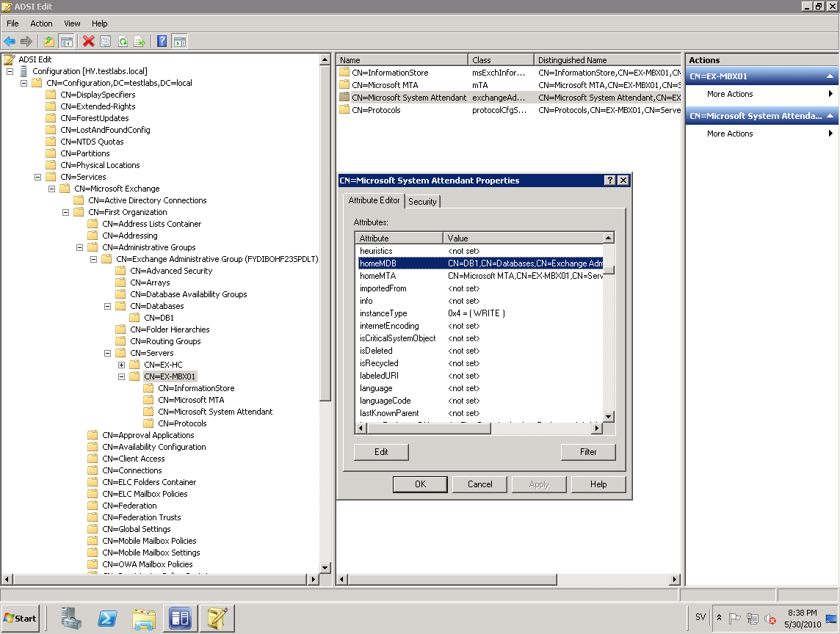Select CN=Database Availability Groups tree node
The height and width of the screenshot is (634, 840).
point(188,294)
